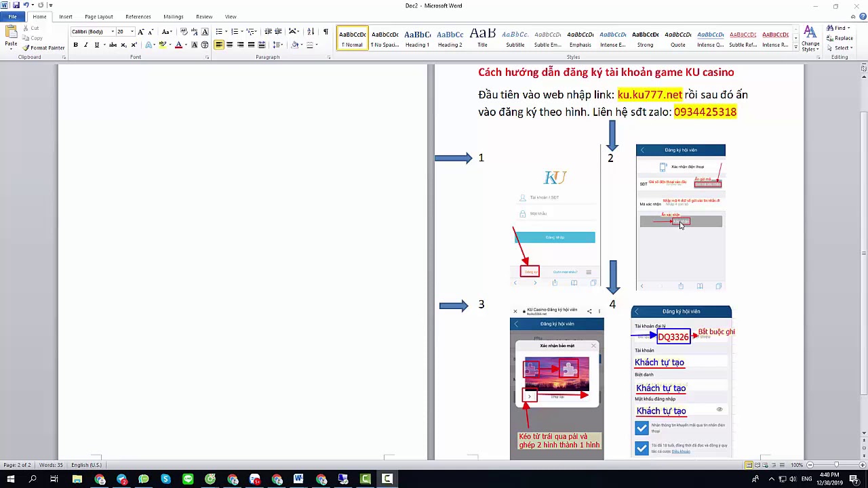Click the zoom slider handle
868x488 pixels.
click(836, 465)
